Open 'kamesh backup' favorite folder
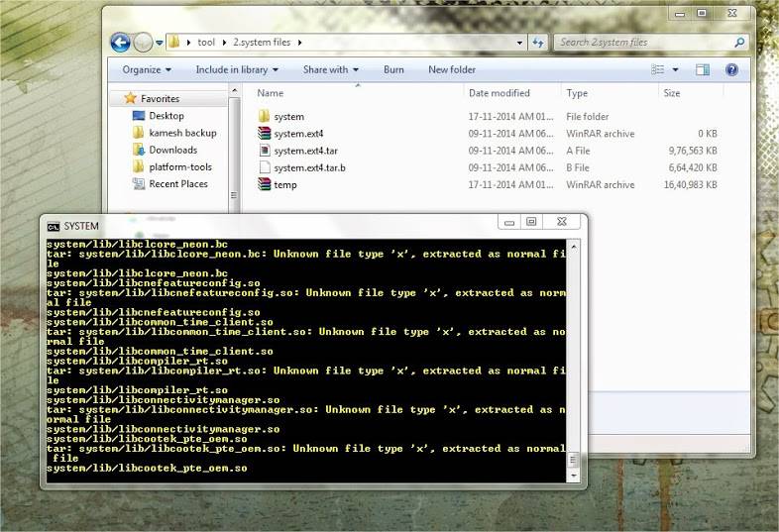 pyautogui.click(x=182, y=133)
